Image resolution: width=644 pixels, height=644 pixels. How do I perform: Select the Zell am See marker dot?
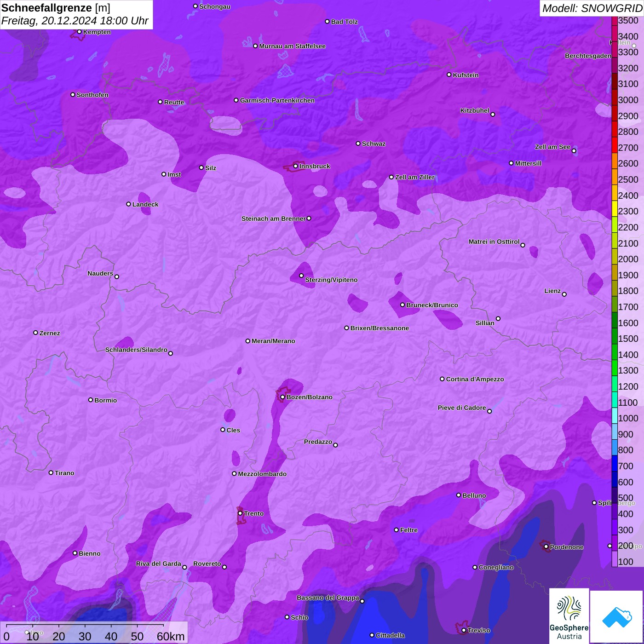coord(574,150)
